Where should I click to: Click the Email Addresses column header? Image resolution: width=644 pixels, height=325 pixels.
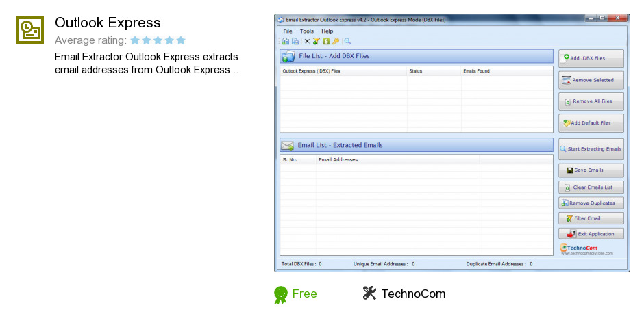click(x=397, y=159)
